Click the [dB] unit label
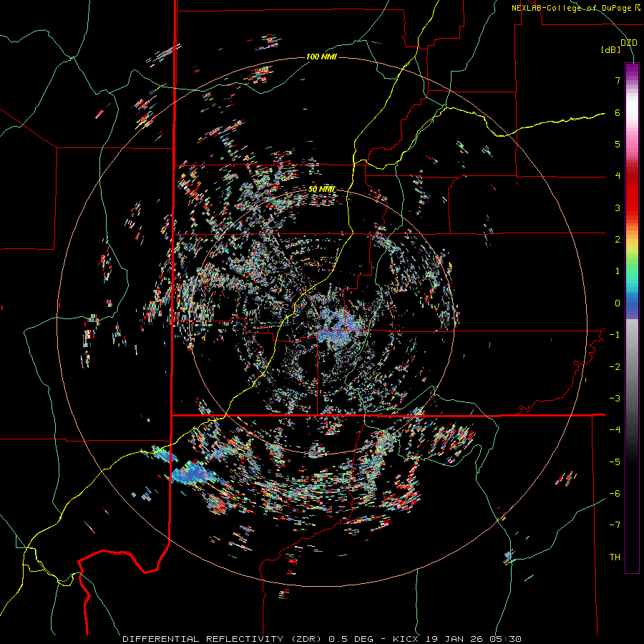 click(611, 50)
